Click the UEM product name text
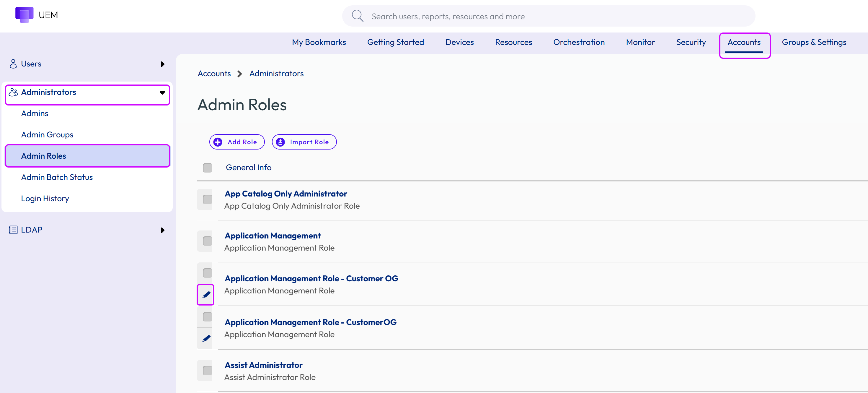868x393 pixels. (48, 15)
